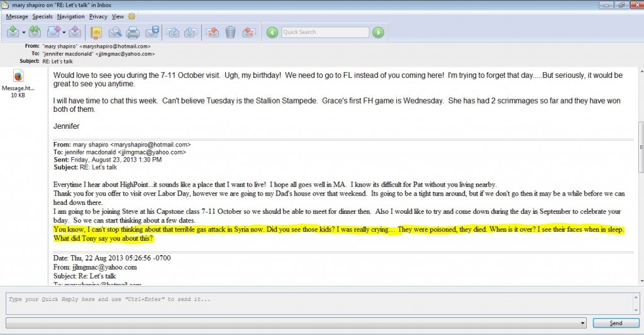
Task: Open the Message menu
Action: pyautogui.click(x=16, y=16)
